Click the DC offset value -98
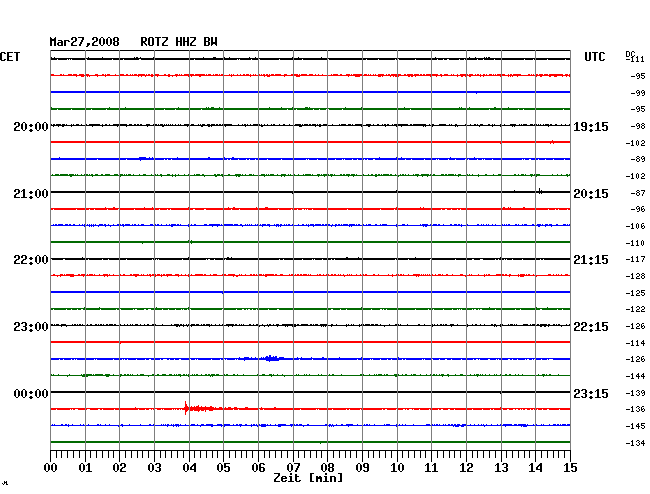This screenshot has height=494, width=650. pos(638,126)
